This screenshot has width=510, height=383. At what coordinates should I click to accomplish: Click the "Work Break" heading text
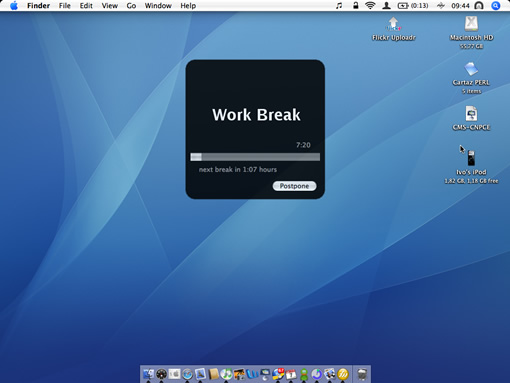click(x=256, y=115)
